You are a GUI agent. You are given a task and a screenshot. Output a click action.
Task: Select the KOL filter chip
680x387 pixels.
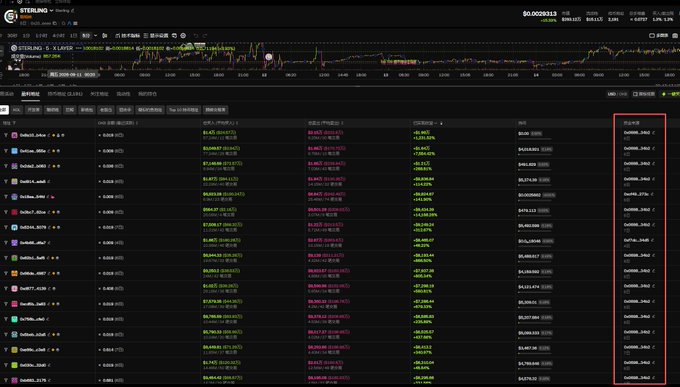coord(16,110)
